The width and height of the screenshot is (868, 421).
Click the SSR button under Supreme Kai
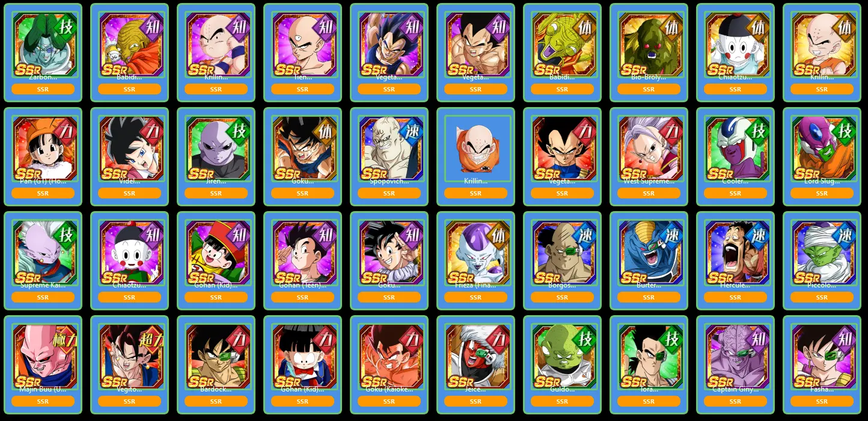coord(43,297)
